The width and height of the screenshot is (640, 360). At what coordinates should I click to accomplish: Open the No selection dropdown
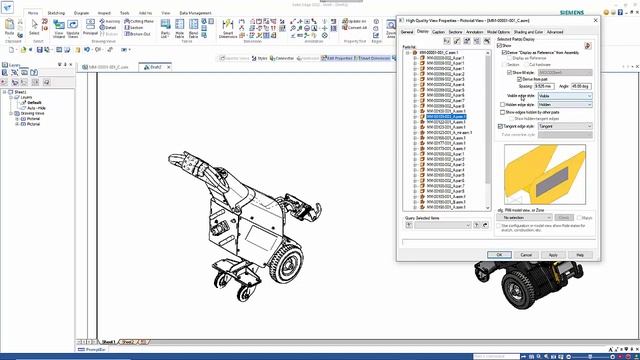524,218
